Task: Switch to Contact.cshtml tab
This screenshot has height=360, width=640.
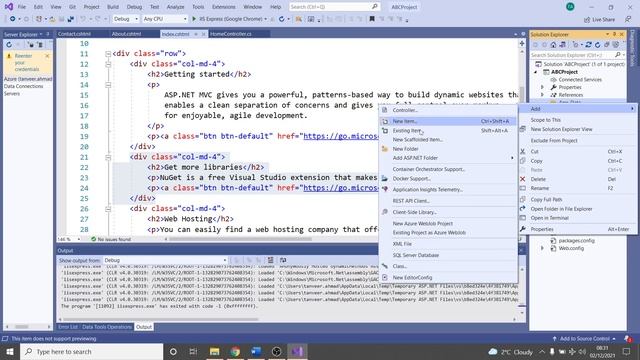Action: click(x=74, y=34)
